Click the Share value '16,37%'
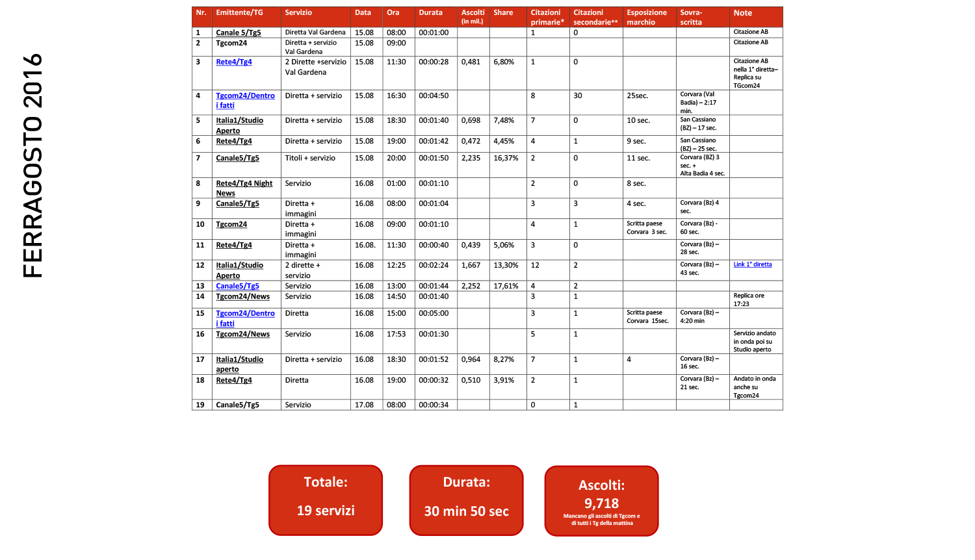 (x=506, y=158)
